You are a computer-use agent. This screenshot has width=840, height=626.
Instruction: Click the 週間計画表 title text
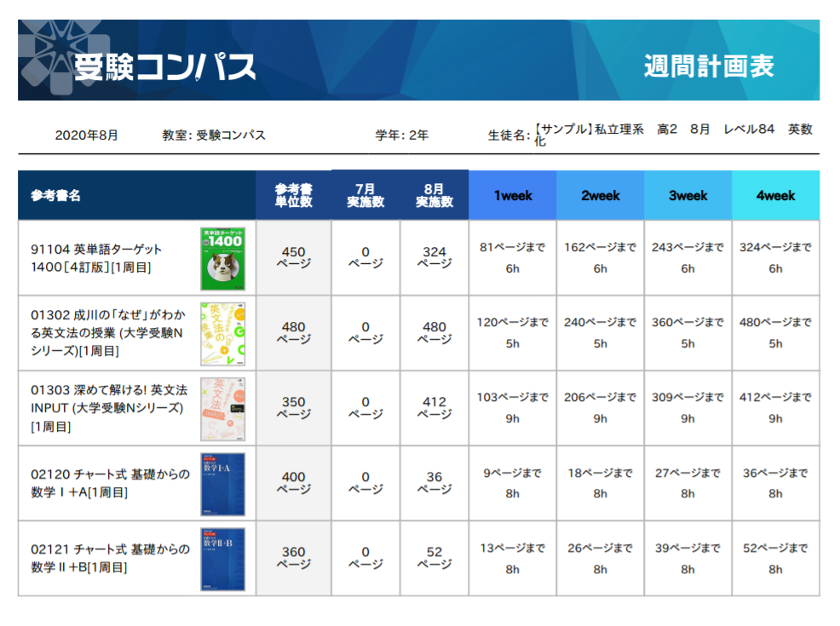point(709,66)
